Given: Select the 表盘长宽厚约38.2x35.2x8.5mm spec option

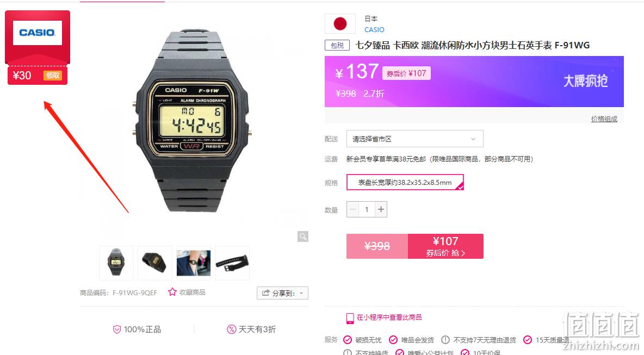Looking at the screenshot, I should [x=405, y=182].
